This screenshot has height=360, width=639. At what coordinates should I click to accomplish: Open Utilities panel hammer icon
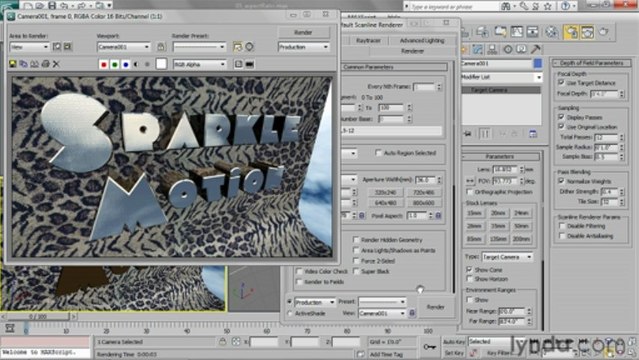(536, 49)
